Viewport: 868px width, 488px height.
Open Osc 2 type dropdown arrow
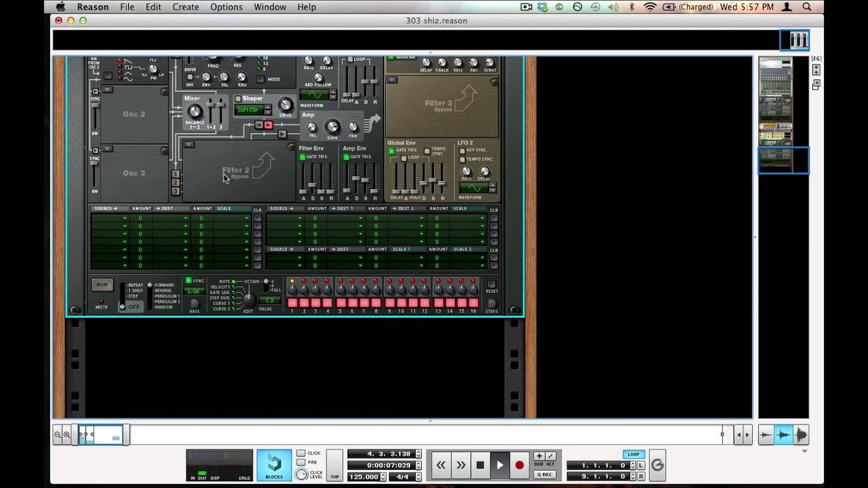click(107, 89)
